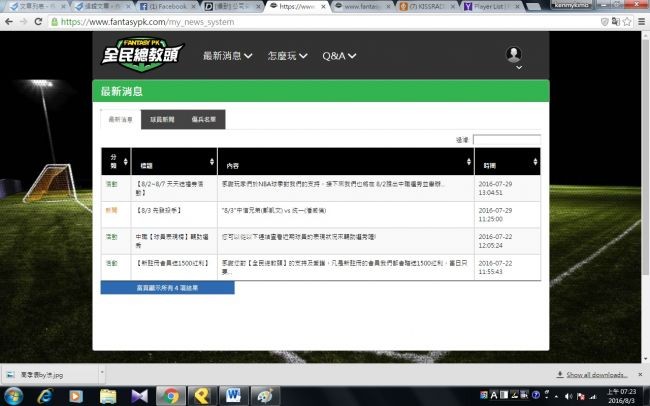Click the IME language A indicator in the tray
The width and height of the screenshot is (650, 406).
pyautogui.click(x=494, y=395)
